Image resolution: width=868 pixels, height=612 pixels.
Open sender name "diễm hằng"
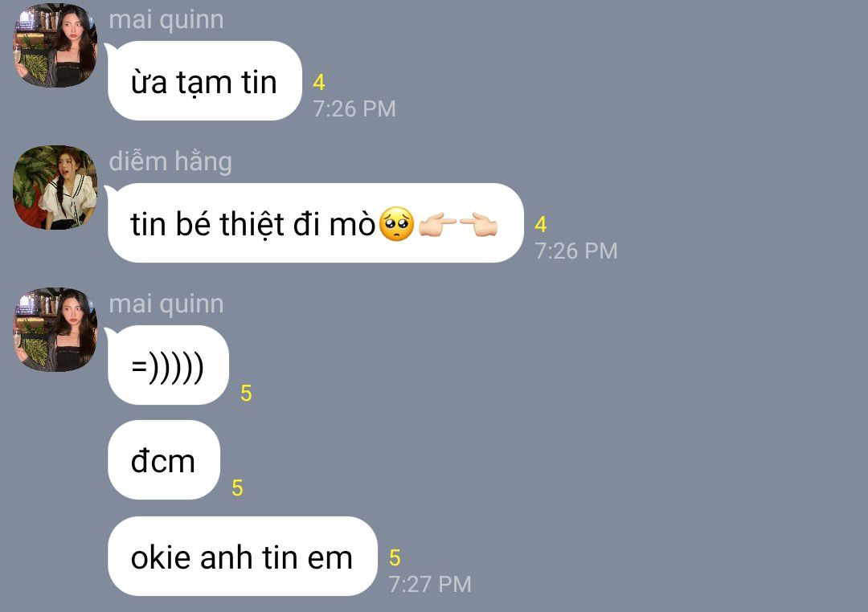pos(170,161)
